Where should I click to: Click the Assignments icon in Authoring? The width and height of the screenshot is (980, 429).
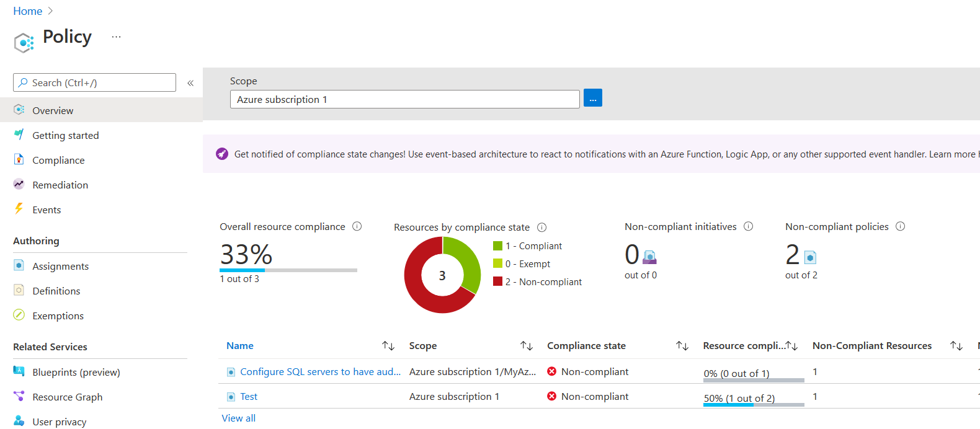click(x=19, y=265)
